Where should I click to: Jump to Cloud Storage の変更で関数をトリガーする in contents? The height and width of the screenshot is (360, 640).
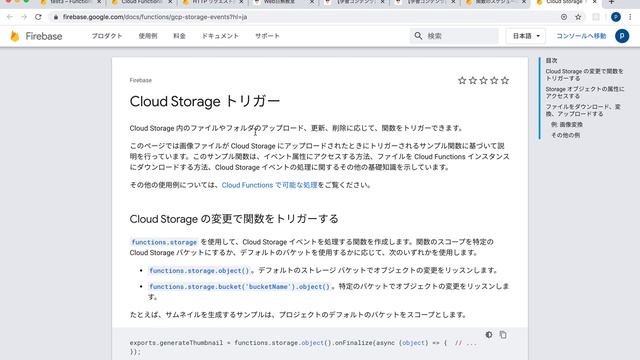click(584, 75)
